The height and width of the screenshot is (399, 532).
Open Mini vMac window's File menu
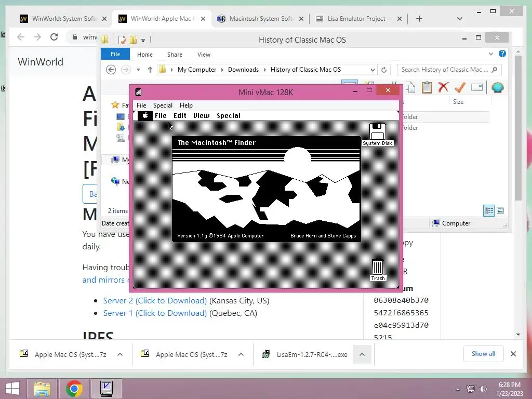(x=141, y=105)
